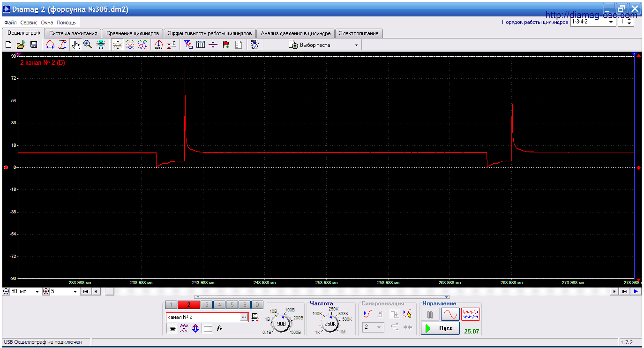The image size is (644, 348).
Task: Click the purple waveform filter icon
Action: click(x=184, y=328)
